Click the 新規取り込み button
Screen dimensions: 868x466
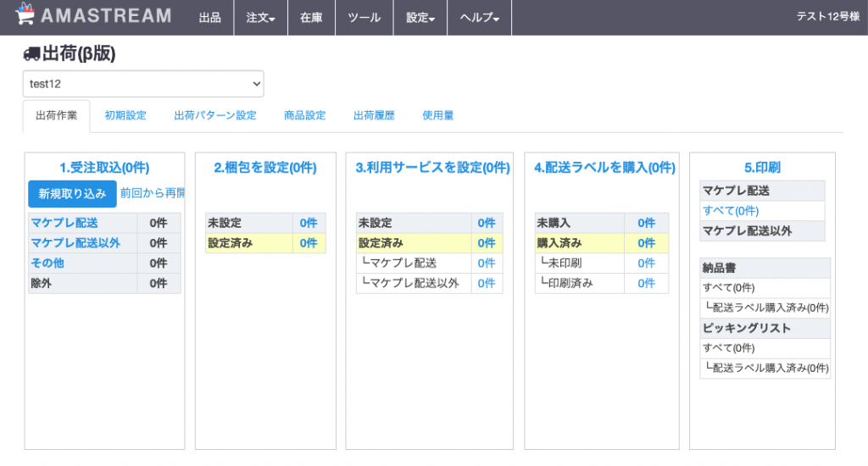73,194
